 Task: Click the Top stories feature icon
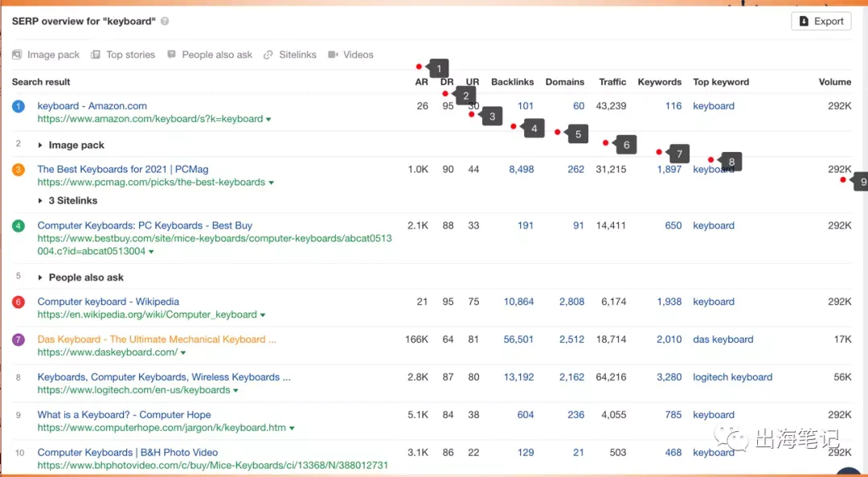pos(96,55)
